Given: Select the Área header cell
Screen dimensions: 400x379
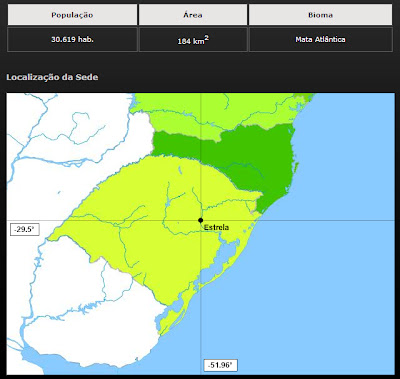Looking at the screenshot, I should pyautogui.click(x=193, y=15).
